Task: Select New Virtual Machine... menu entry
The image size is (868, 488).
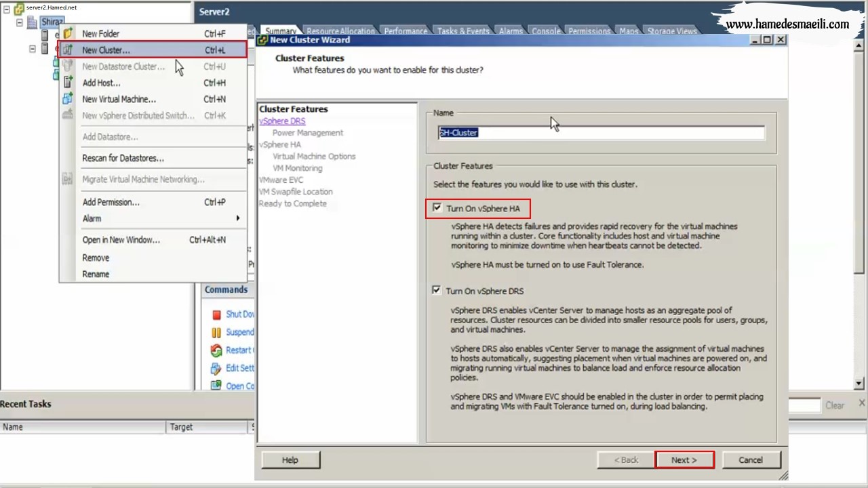Action: click(x=153, y=99)
